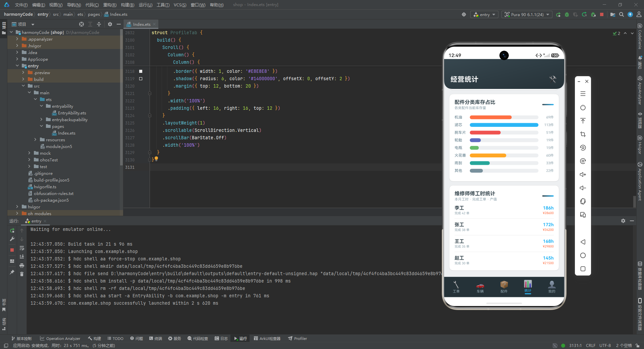Toggle code fold at line 3121
This screenshot has height=349, width=644.
pos(150,93)
